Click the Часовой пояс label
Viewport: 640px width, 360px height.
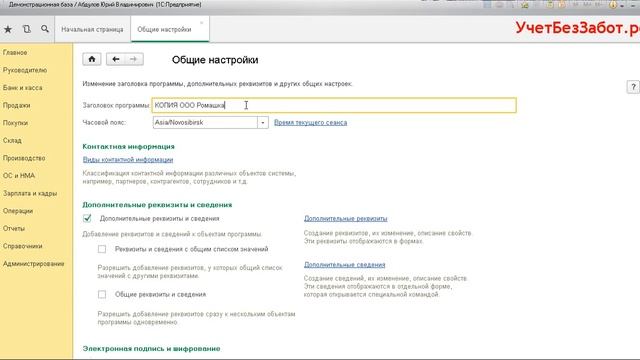coord(104,122)
